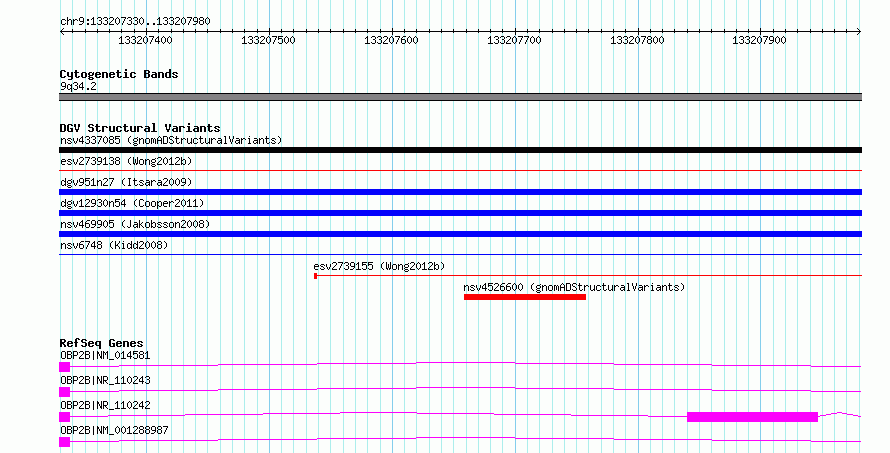Click the magenta exon block of NM_001288987
The height and width of the screenshot is (453, 890).
click(65, 442)
